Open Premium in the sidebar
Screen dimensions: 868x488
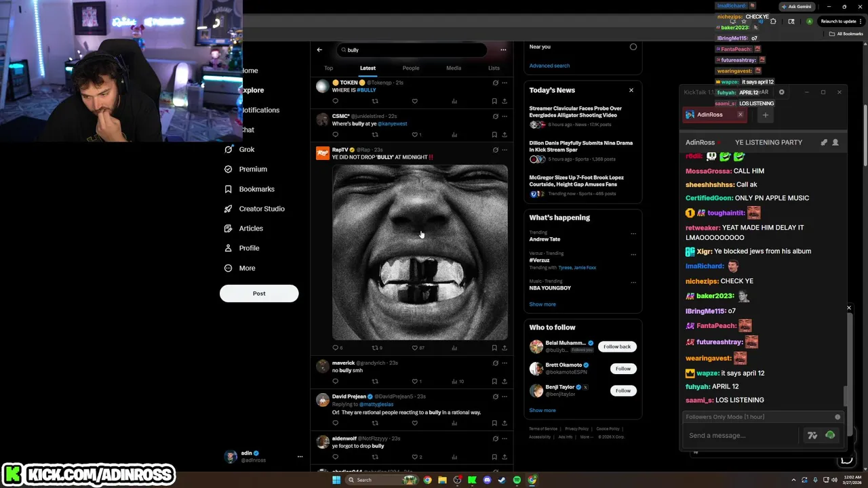[x=245, y=169]
